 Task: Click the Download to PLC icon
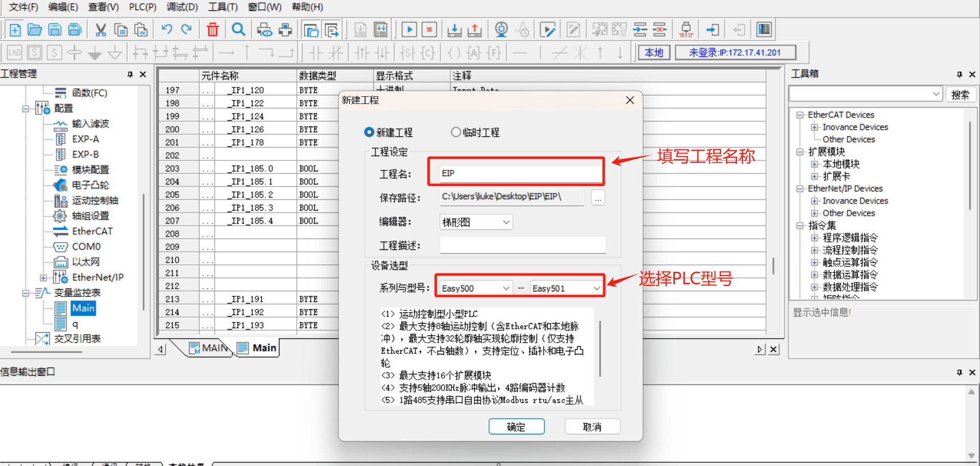tap(454, 30)
